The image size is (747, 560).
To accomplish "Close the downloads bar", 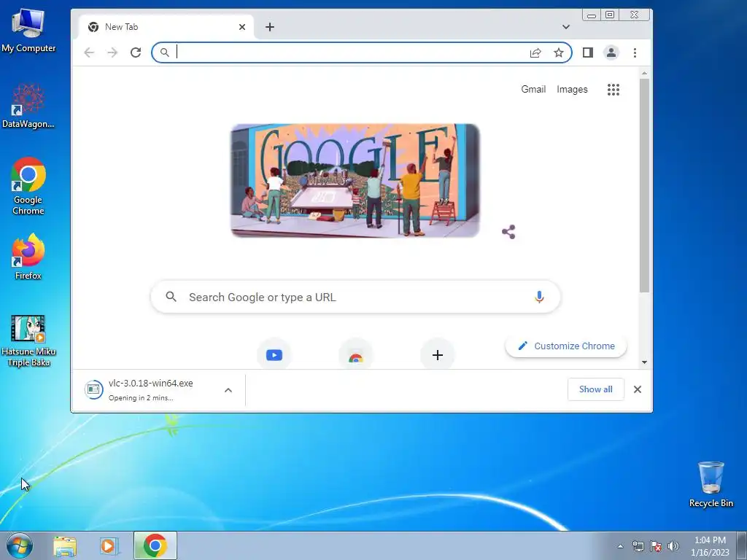I will click(x=638, y=389).
